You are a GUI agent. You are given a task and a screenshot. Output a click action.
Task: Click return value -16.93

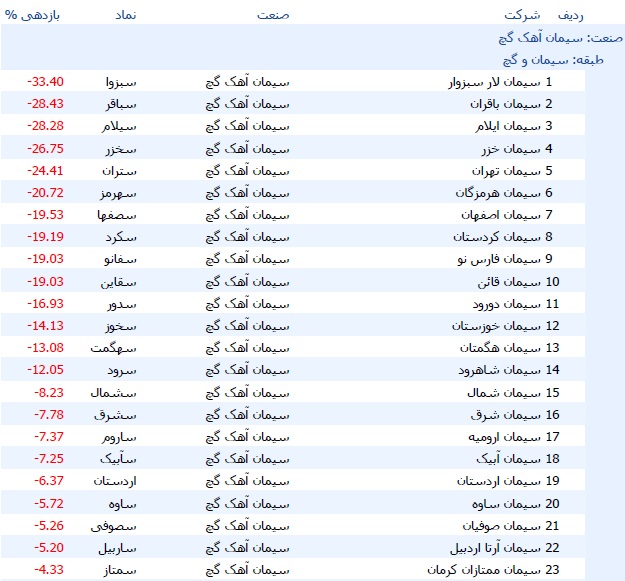45,303
